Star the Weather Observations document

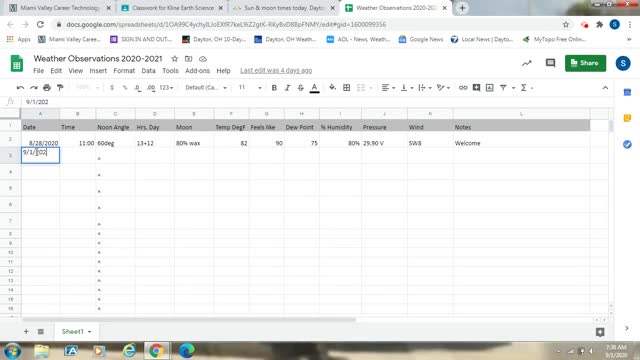[175, 59]
